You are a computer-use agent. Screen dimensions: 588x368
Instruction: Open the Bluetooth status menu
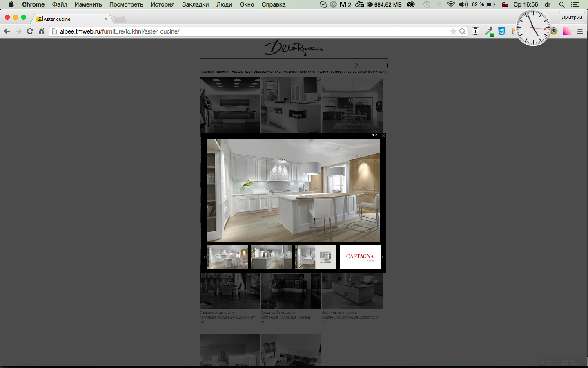click(439, 4)
